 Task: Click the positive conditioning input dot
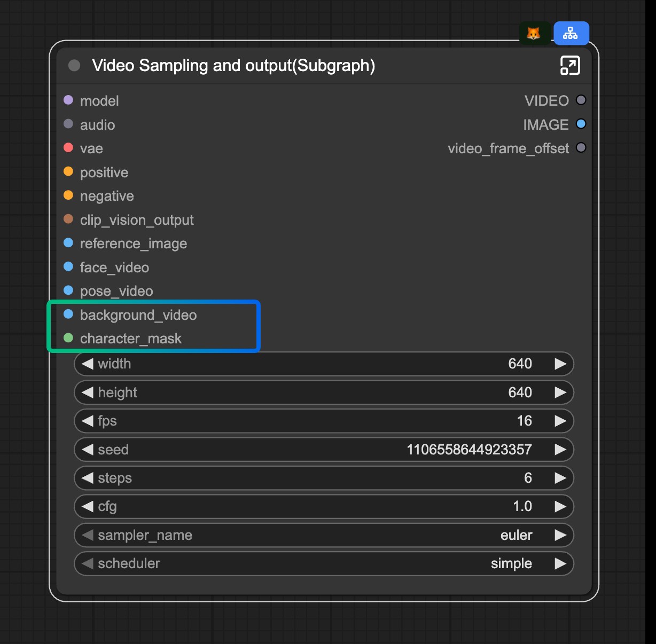68,171
